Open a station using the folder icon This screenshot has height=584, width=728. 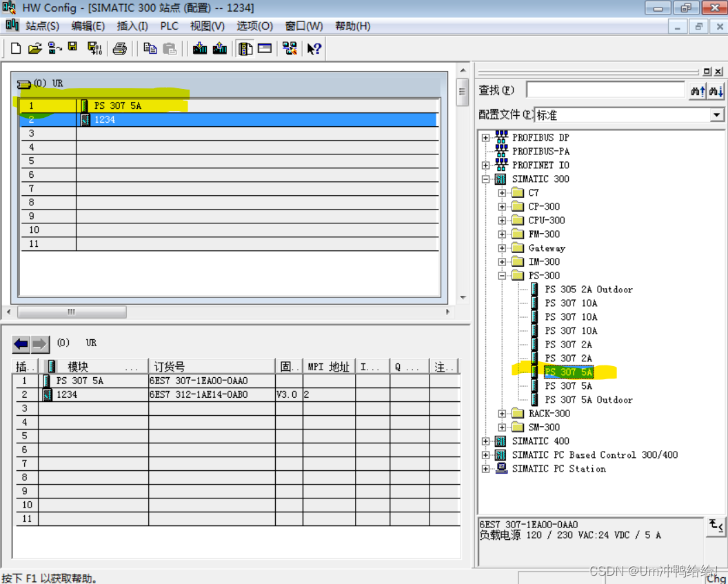35,48
